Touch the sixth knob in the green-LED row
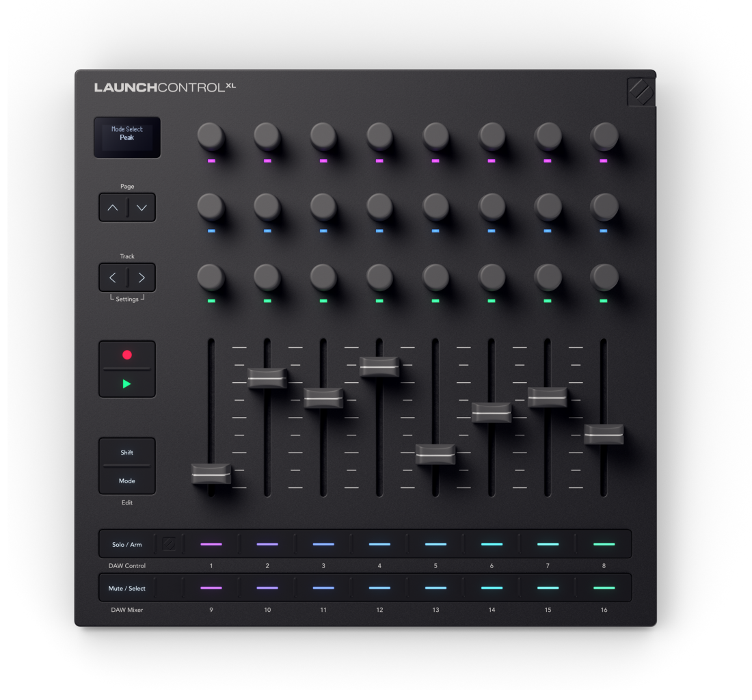 pyautogui.click(x=492, y=277)
